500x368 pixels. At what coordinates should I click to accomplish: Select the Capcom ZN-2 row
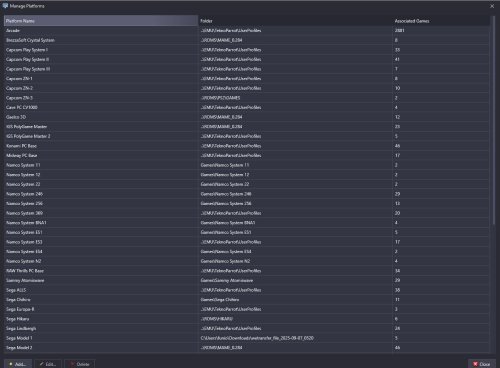246,88
